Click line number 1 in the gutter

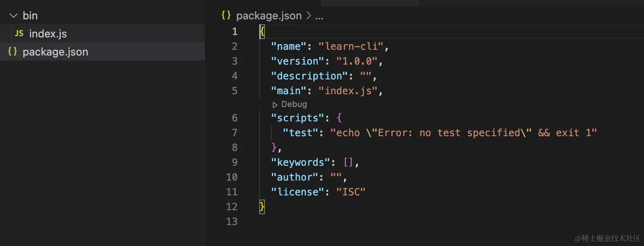235,32
